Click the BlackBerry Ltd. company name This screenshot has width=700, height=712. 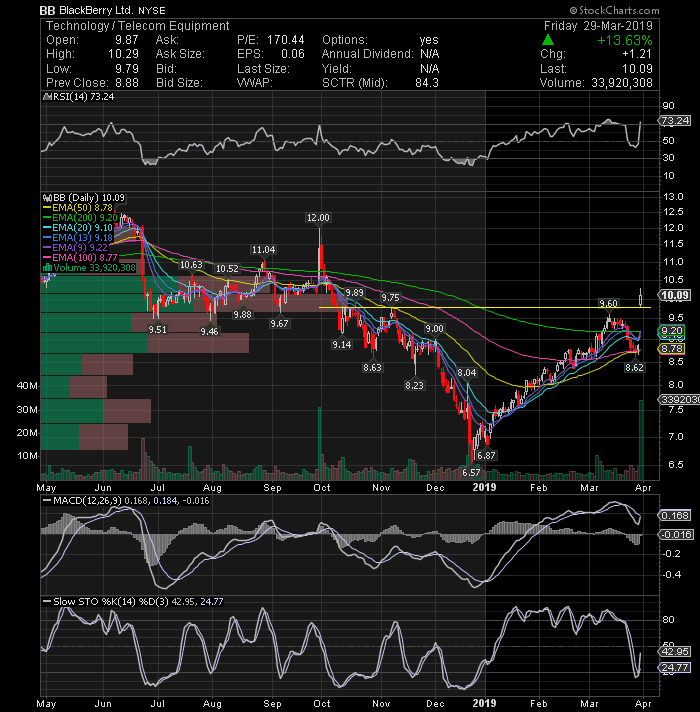(96, 10)
